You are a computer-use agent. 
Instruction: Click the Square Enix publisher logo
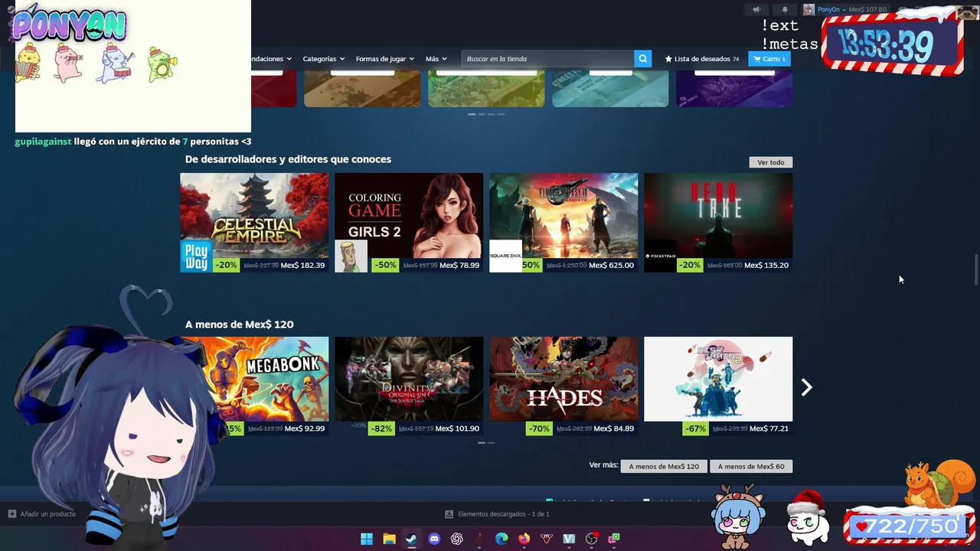(x=505, y=256)
